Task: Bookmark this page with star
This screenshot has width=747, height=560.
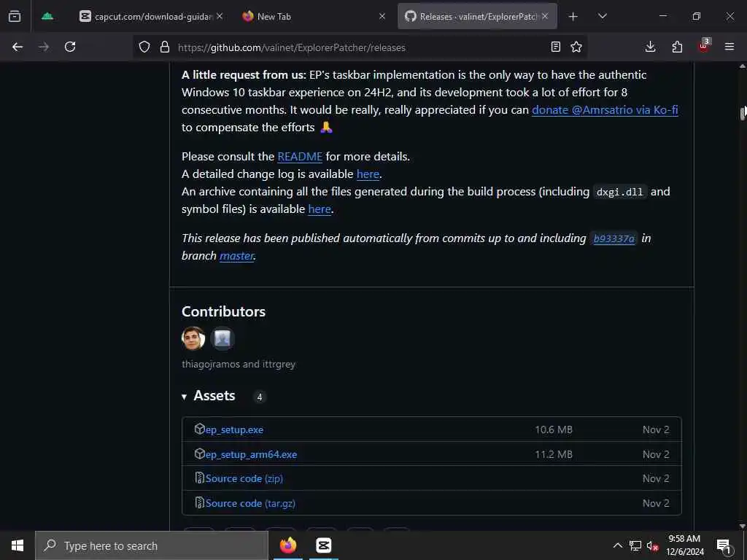Action: (x=576, y=47)
